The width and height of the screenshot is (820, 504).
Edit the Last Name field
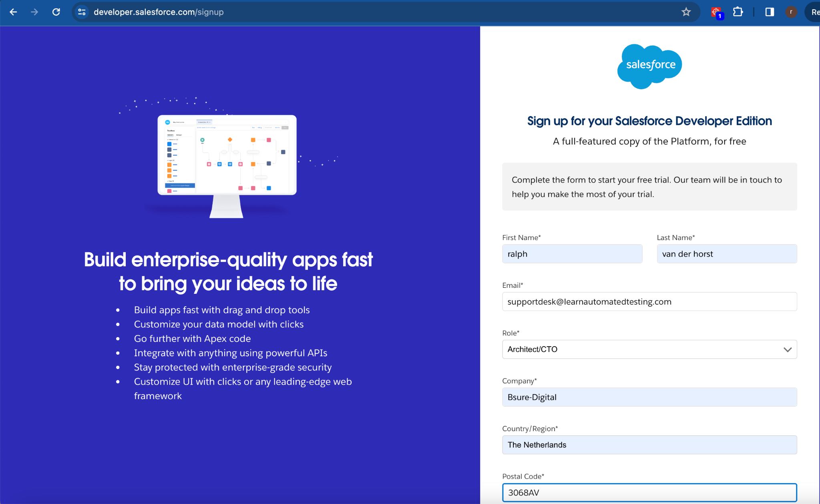coord(727,254)
